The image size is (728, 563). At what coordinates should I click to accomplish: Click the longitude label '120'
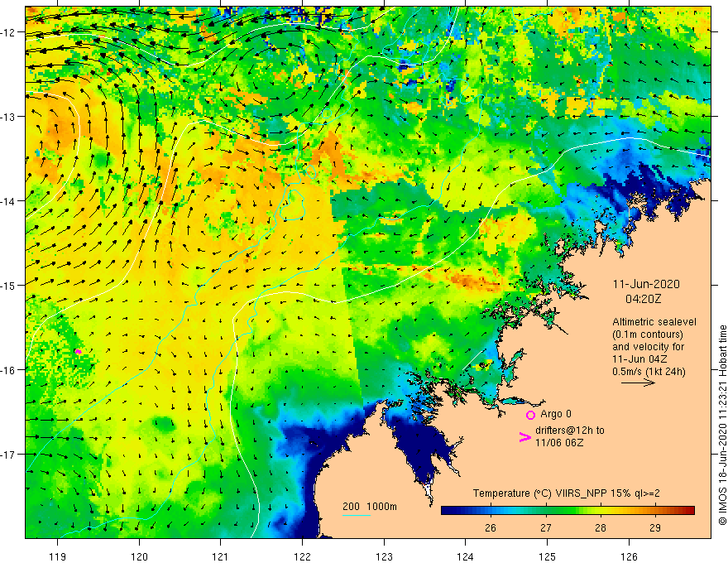pos(139,556)
